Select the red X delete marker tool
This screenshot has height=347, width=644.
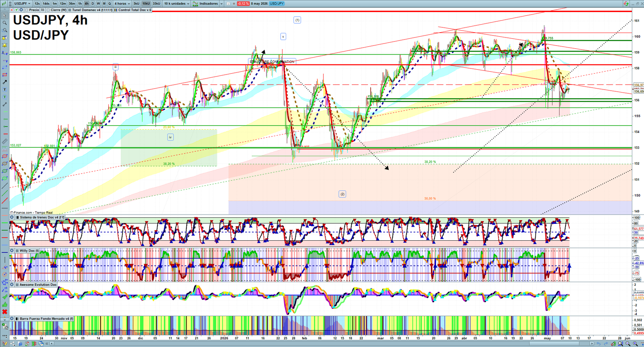(5, 312)
